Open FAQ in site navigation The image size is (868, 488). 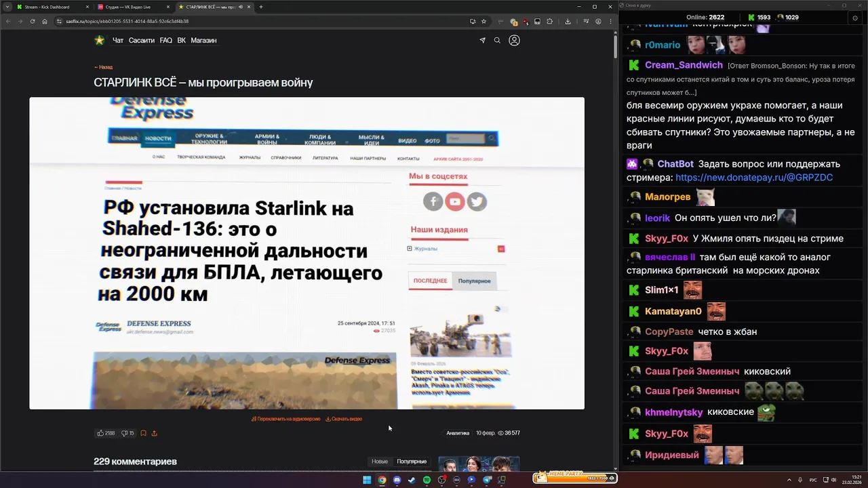[x=165, y=40]
